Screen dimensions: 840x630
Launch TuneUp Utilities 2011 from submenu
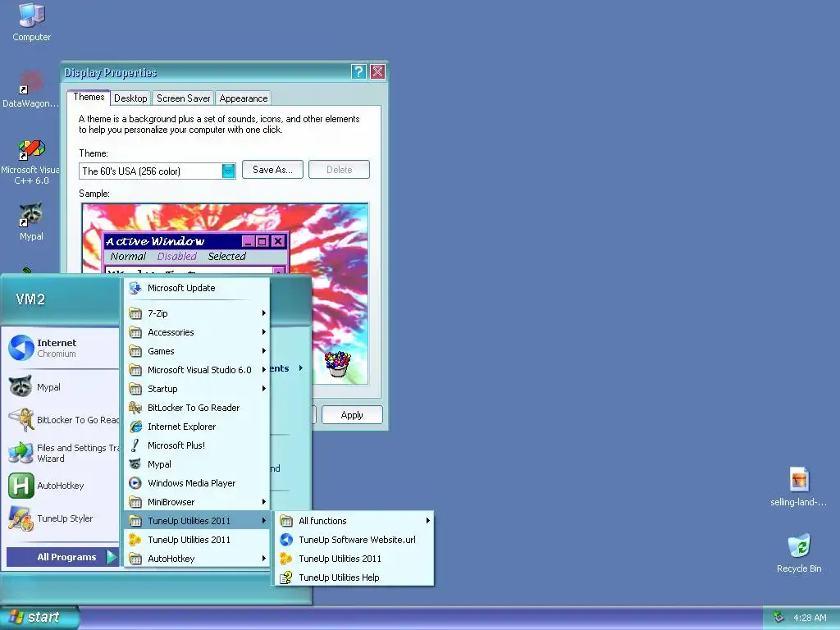[x=354, y=558]
